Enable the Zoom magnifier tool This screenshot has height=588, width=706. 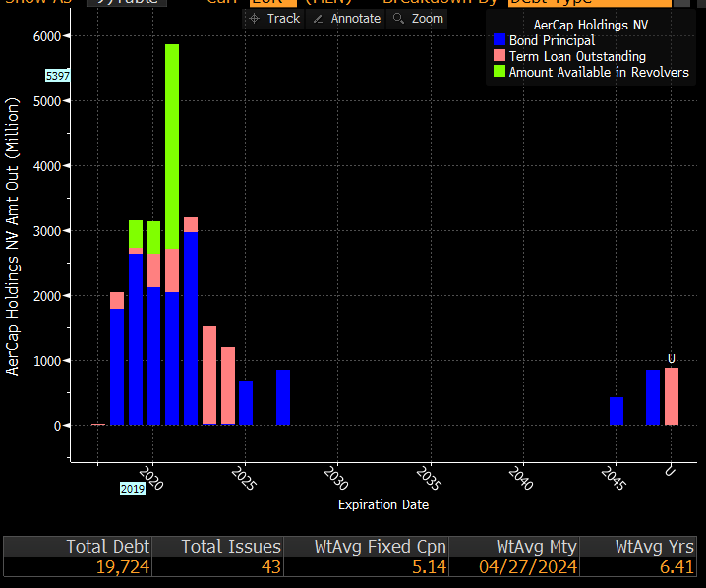tap(418, 19)
